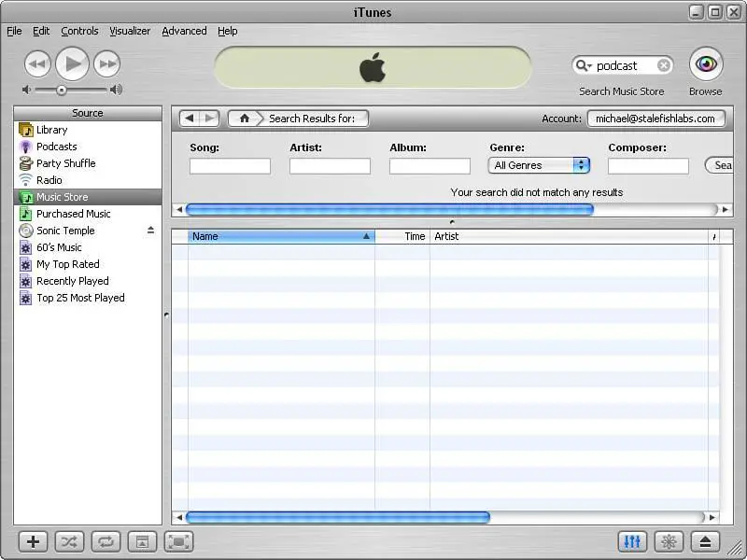Toggle full screen visualizer mode

[178, 541]
